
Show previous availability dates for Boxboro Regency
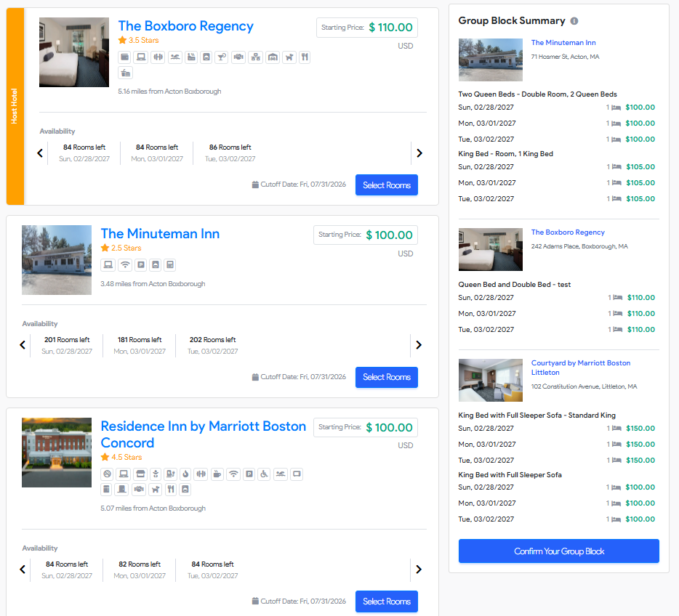point(40,153)
